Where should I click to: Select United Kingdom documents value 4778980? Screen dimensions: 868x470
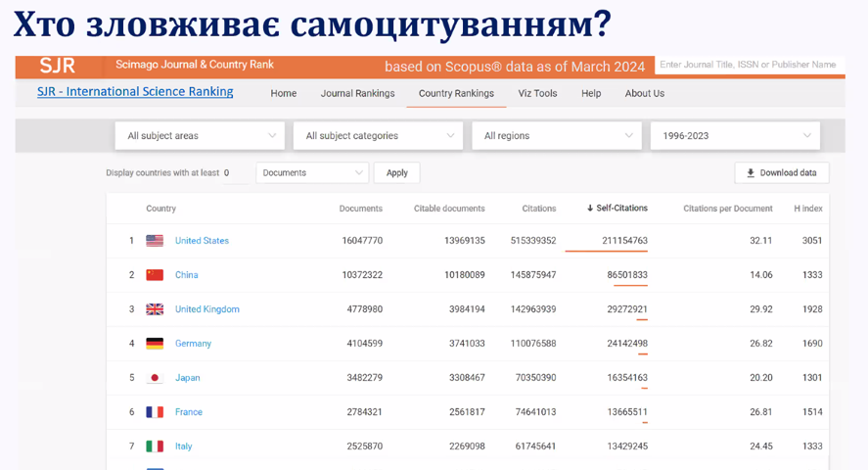pyautogui.click(x=364, y=309)
